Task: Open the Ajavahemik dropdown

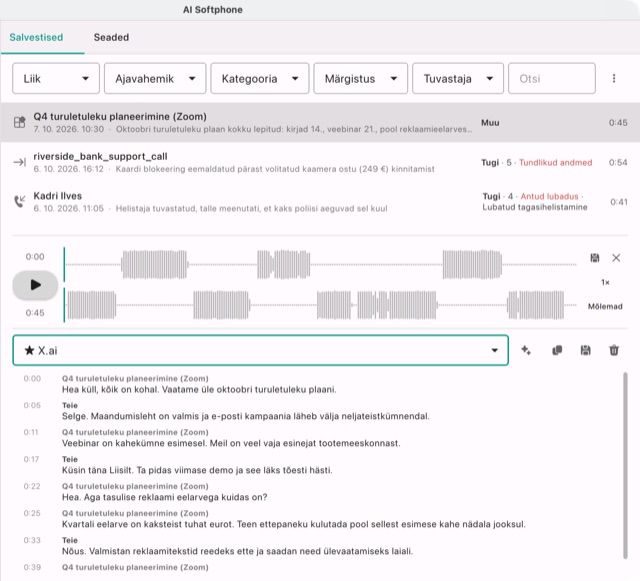Action: [155, 78]
